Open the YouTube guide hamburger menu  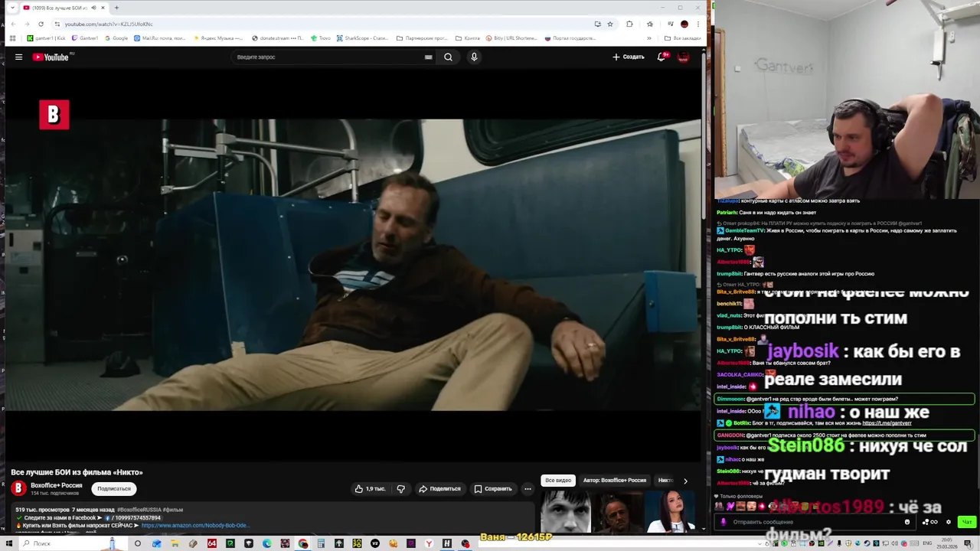18,57
